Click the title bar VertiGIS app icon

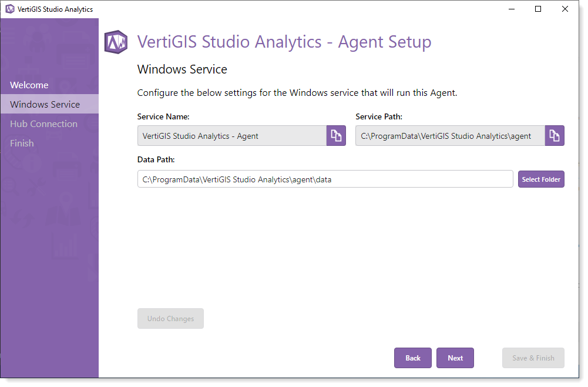[x=9, y=9]
